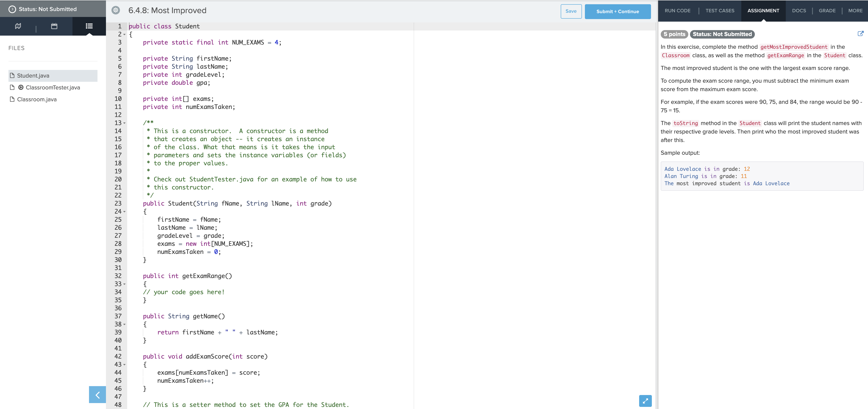Click the status circle icon in top-left bar
Viewport: 868px width, 409px height.
[13, 9]
